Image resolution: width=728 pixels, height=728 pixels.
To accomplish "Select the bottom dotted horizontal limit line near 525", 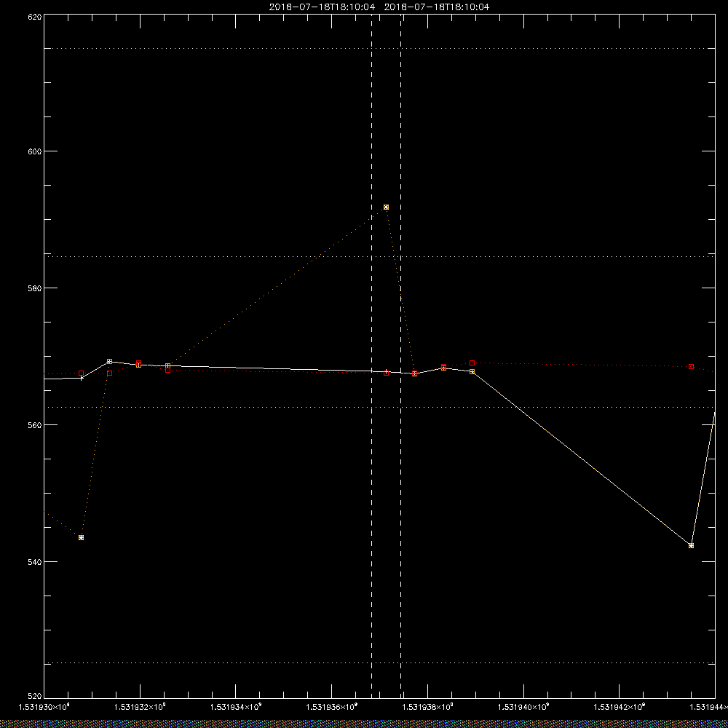I will (379, 663).
